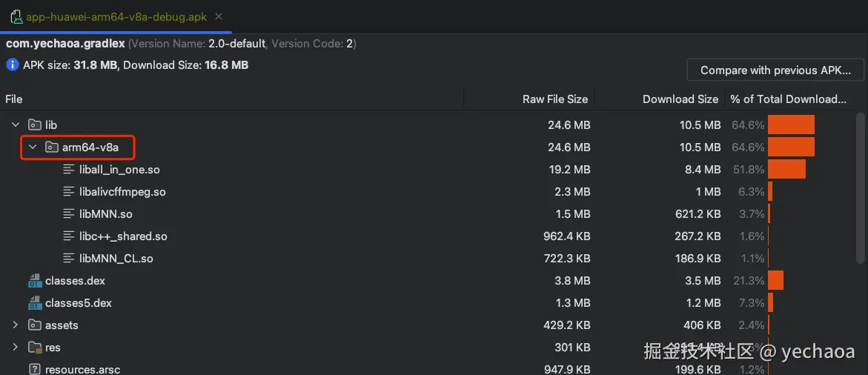Expand the res folder

pos(16,348)
